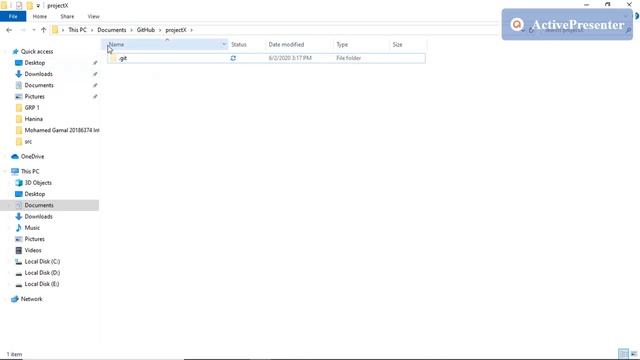Open OneDrive in navigation pane
This screenshot has height=360, width=640.
coord(32,156)
